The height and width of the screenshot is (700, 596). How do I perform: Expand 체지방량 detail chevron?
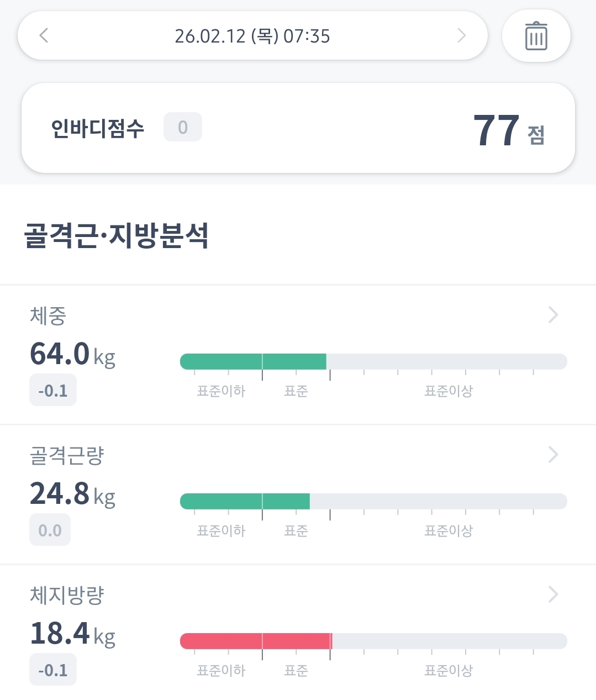(553, 594)
